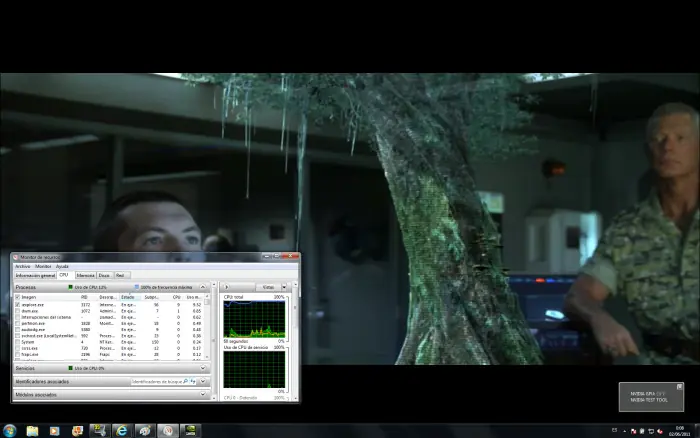700x438 pixels.
Task: Open the Archivo menu
Action: pos(22,267)
